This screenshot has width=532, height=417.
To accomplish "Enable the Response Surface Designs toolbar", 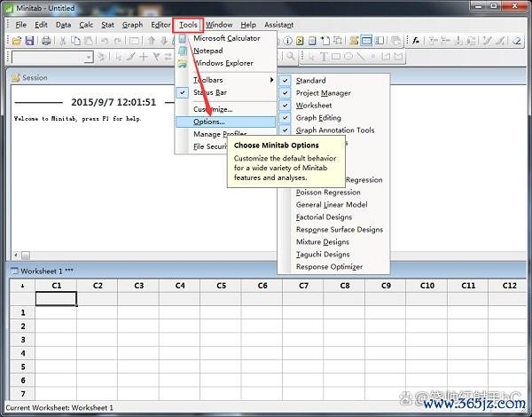I will coord(340,230).
